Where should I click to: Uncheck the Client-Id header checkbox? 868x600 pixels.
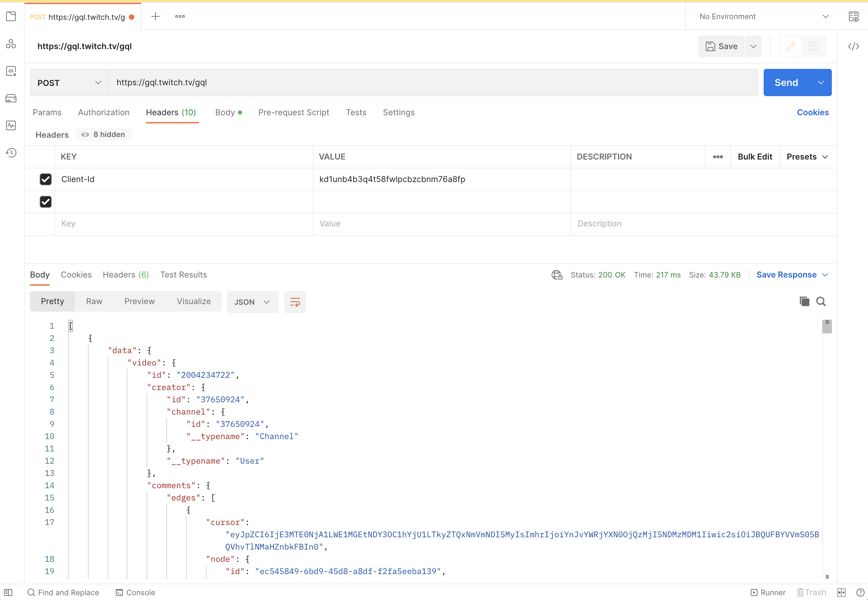coord(45,179)
